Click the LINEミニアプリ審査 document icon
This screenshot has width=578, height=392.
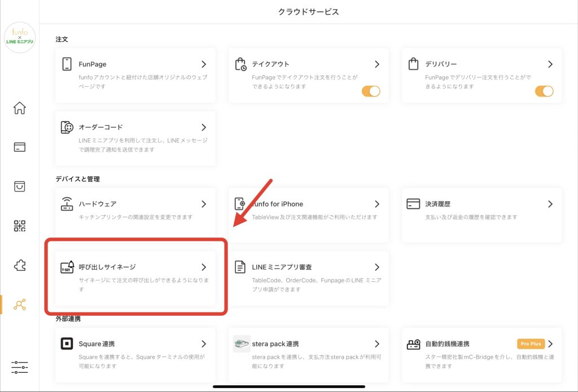[240, 267]
